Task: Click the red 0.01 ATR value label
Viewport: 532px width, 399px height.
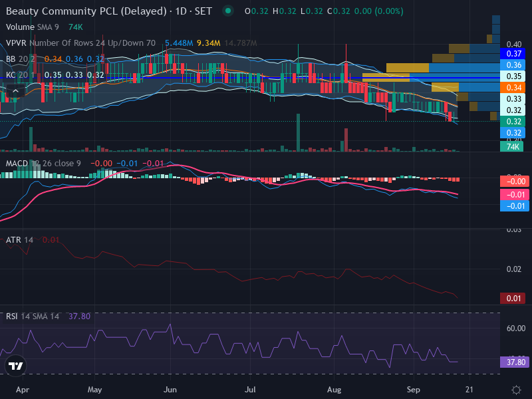Action: [x=513, y=299]
